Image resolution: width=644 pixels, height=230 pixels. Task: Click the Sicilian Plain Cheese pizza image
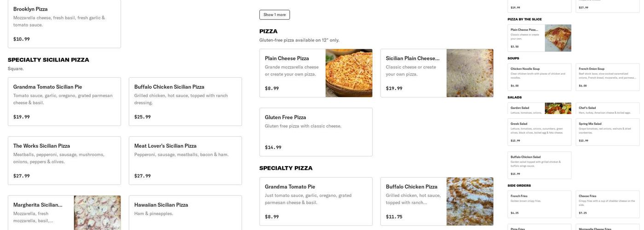tap(470, 73)
